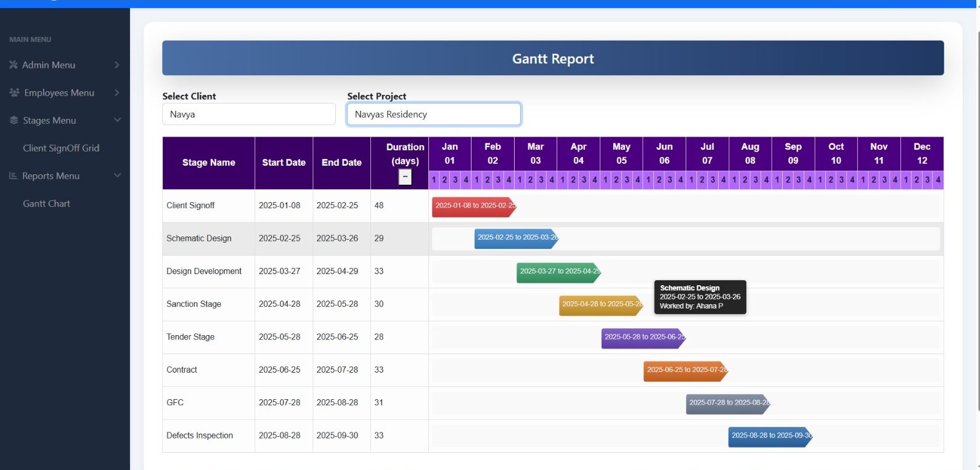980x470 pixels.
Task: Select the purple Tender Stage bar
Action: click(643, 338)
